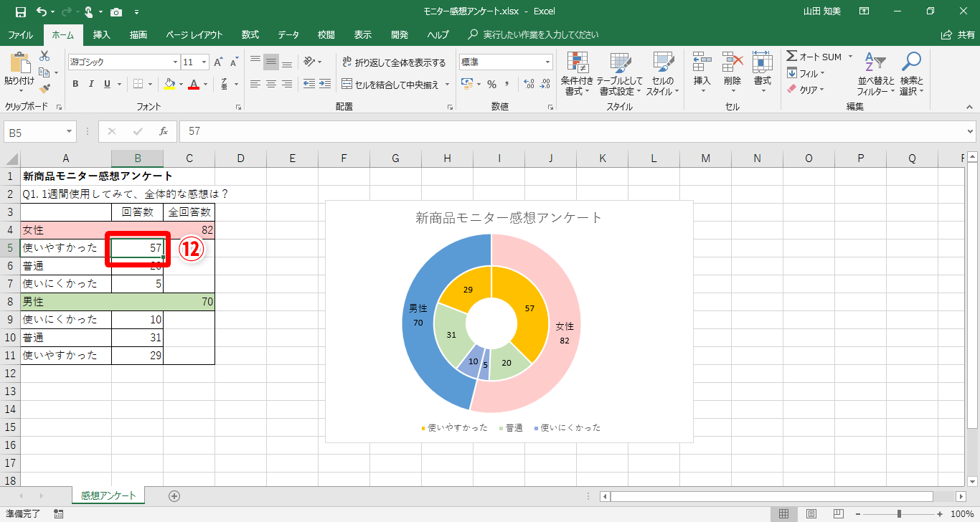Open the Customize Quick Access Toolbar dropdown
Viewport: 980px width, 522px height.
[137, 11]
